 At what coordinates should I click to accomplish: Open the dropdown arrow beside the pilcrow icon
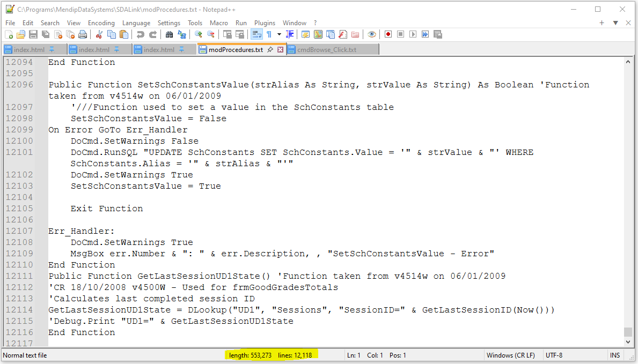[x=279, y=34]
